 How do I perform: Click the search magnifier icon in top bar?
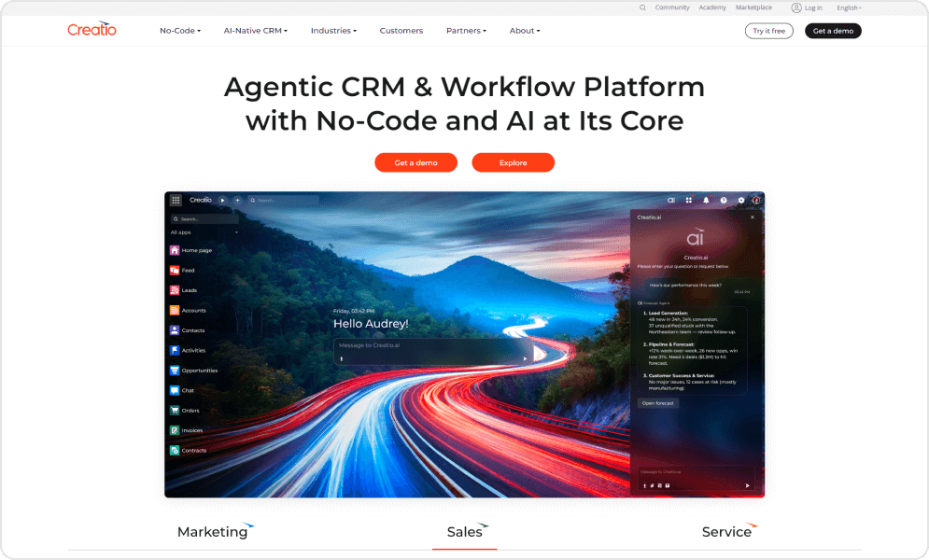pos(642,7)
